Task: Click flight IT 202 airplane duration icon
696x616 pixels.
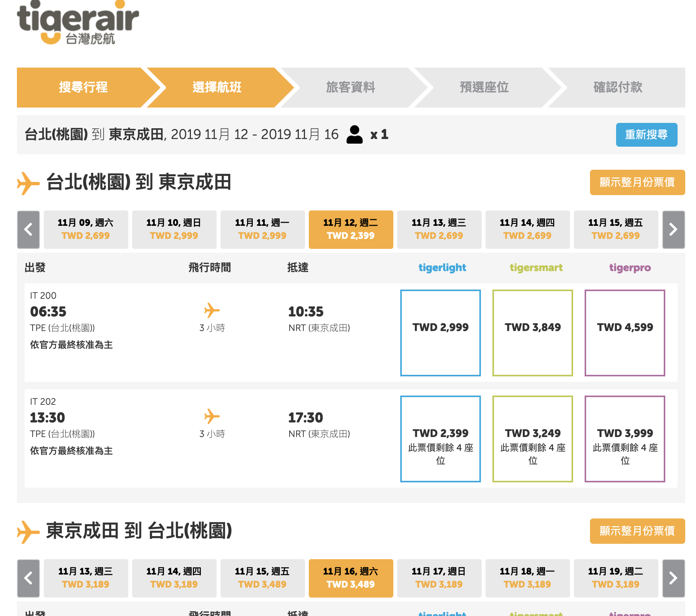Action: tap(212, 416)
